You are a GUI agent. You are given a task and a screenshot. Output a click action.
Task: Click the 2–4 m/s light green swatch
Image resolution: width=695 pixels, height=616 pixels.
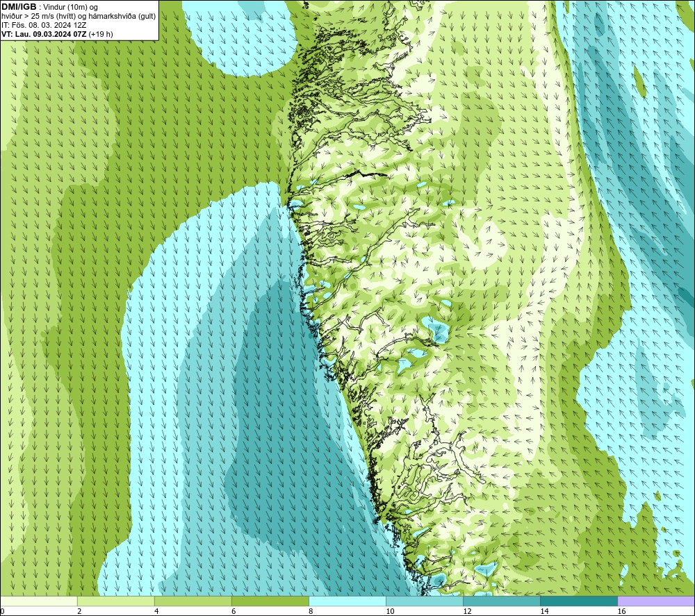pos(115,601)
